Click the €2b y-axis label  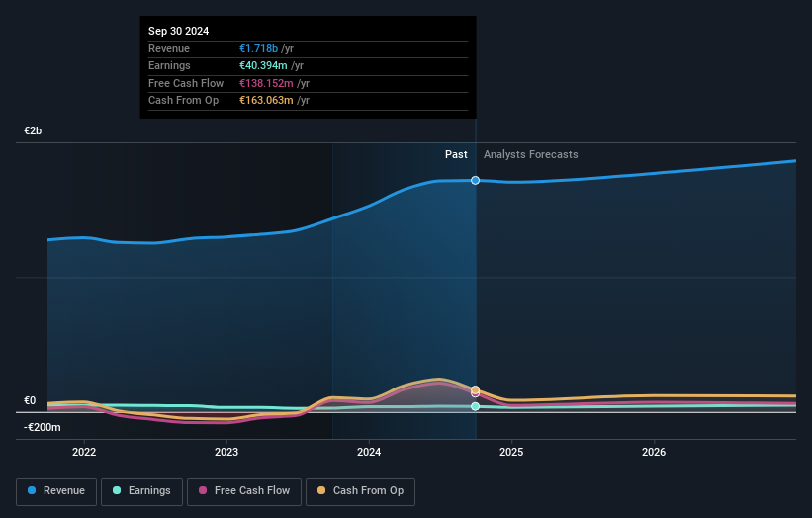coord(33,130)
